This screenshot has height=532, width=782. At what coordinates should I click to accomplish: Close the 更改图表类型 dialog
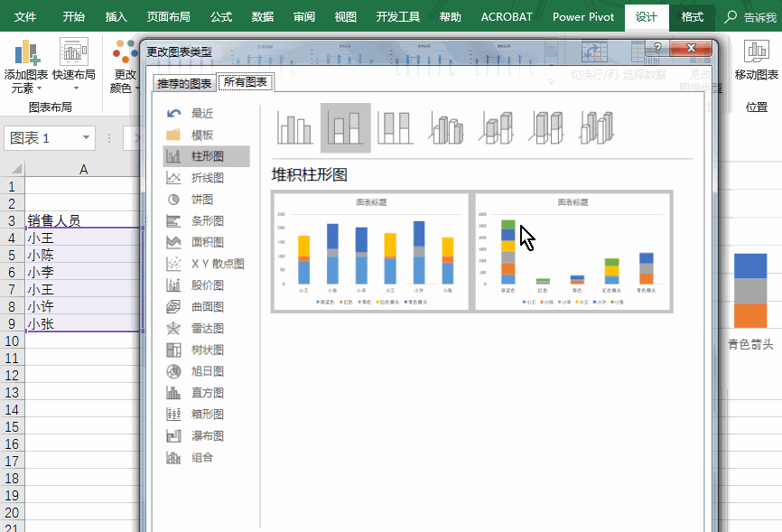[x=691, y=48]
